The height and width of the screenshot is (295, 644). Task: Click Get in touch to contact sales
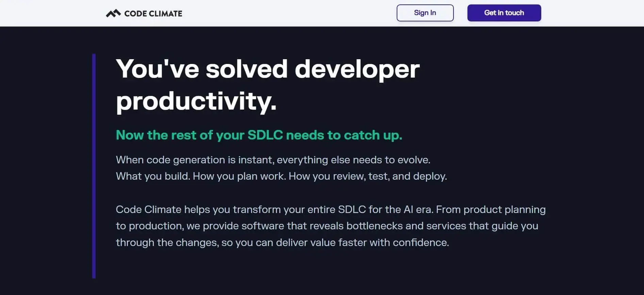pos(504,13)
